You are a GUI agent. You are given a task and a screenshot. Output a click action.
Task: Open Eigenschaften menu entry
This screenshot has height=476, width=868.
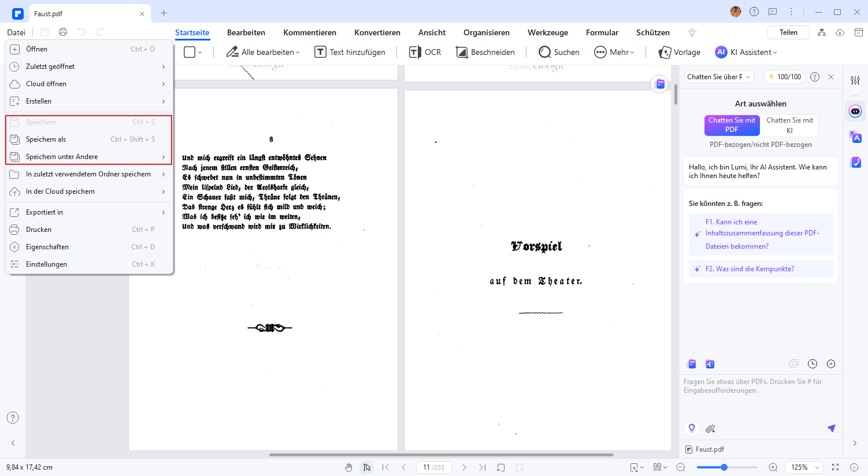pos(89,247)
